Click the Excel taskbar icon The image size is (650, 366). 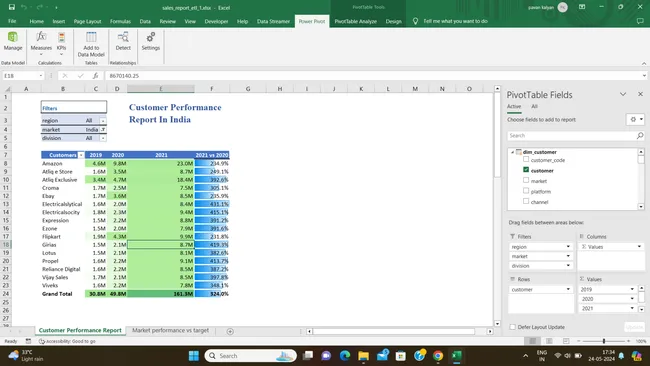456,356
